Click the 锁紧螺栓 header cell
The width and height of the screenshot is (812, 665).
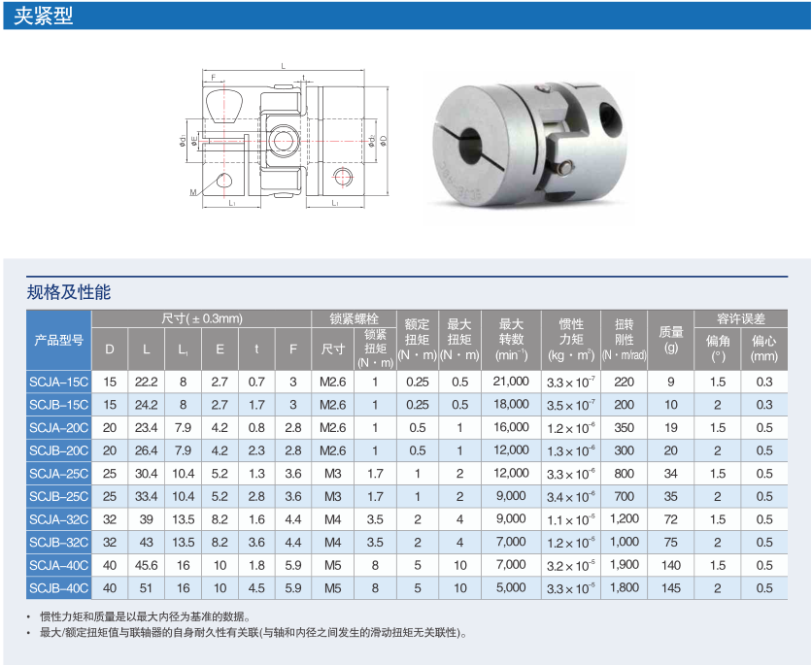tap(355, 318)
